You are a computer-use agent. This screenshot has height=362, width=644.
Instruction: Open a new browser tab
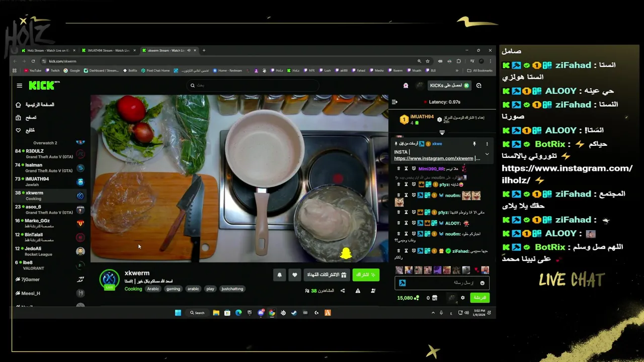click(x=204, y=50)
